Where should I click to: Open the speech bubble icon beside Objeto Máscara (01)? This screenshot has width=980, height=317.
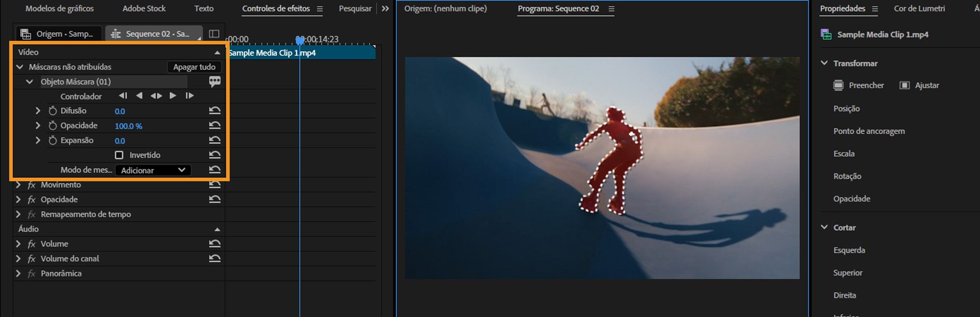click(x=215, y=81)
